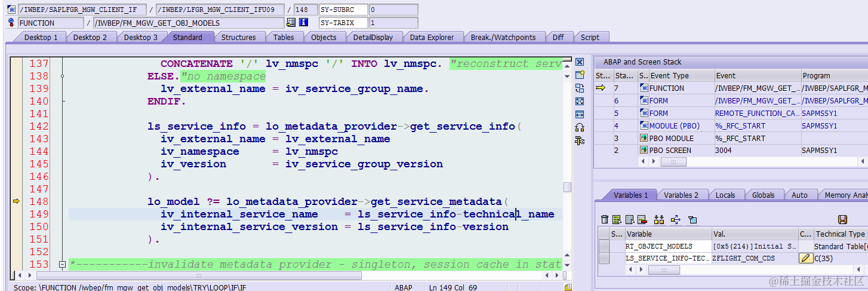868x291 pixels.
Task: Open the DetailDisplay tab
Action: 373,37
